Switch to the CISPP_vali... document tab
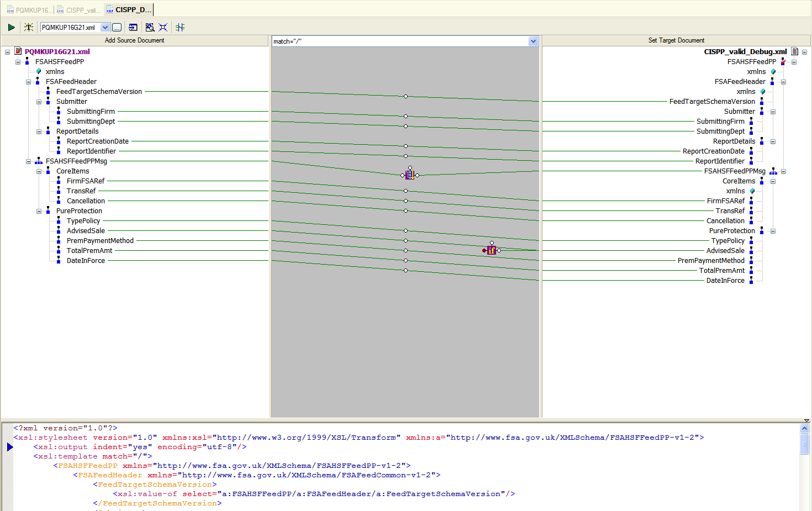Viewport: 812px width, 511px height. 79,10
